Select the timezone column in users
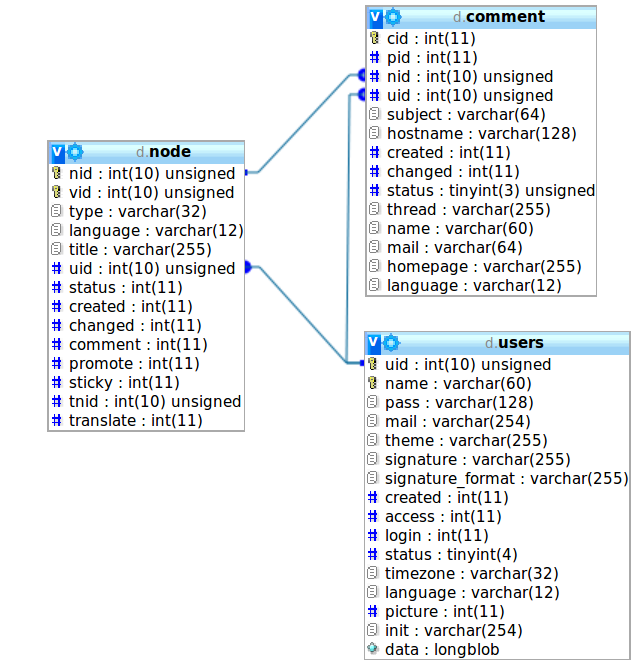Image resolution: width=641 pixels, height=669 pixels. click(x=471, y=573)
